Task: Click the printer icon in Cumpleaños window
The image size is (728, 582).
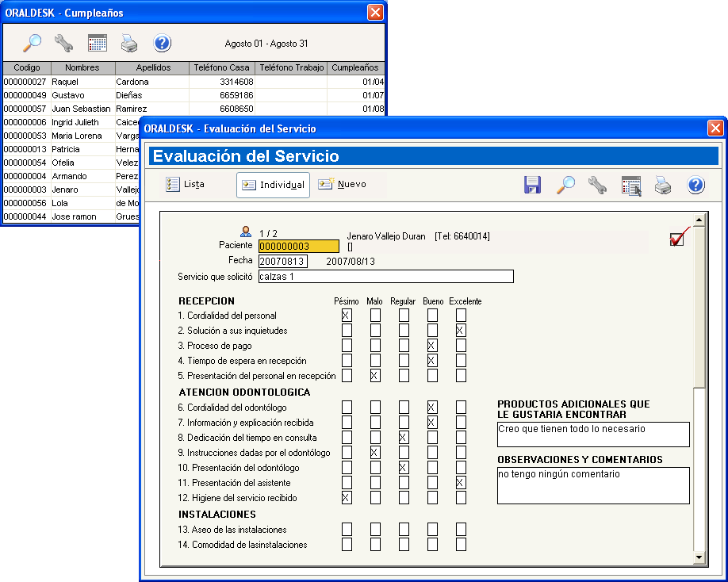Action: click(129, 43)
